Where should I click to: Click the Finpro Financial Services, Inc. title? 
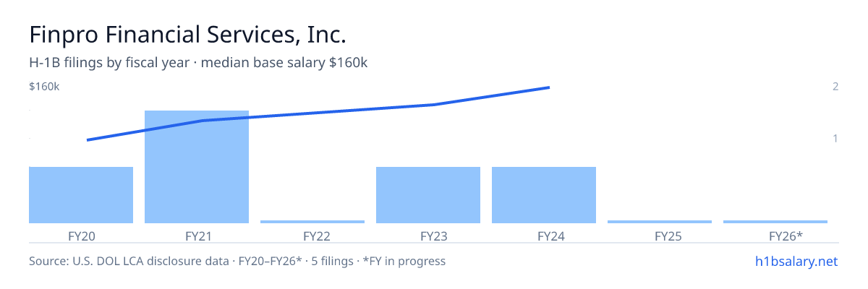187,34
